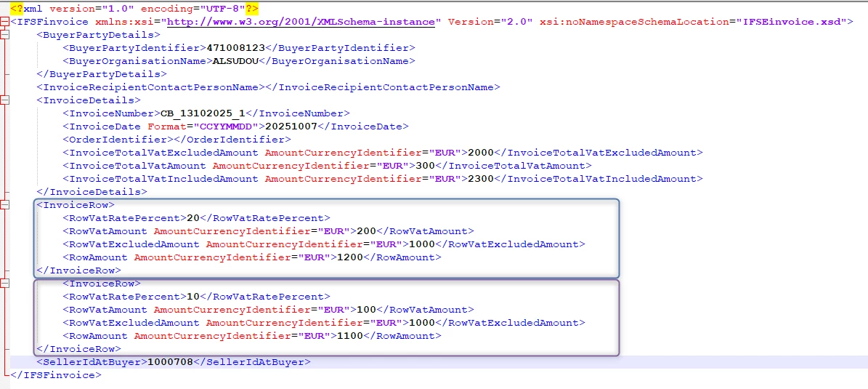Click the invoice date value 20251007

click(x=291, y=127)
